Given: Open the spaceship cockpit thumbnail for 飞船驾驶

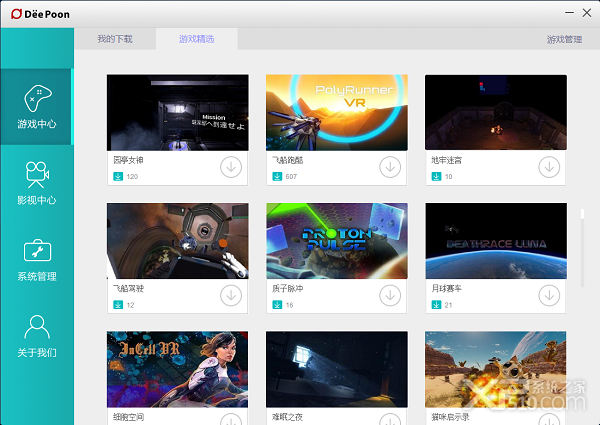Looking at the screenshot, I should [x=178, y=241].
